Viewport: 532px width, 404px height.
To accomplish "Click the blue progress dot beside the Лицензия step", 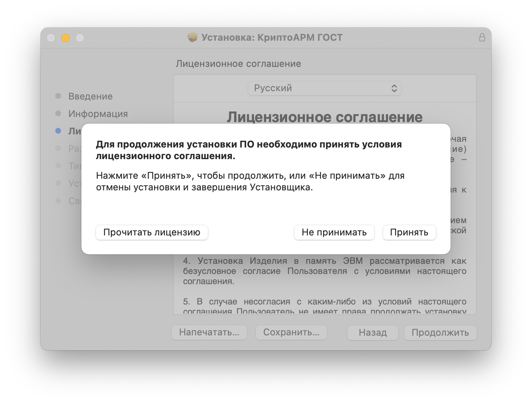I will tap(58, 131).
